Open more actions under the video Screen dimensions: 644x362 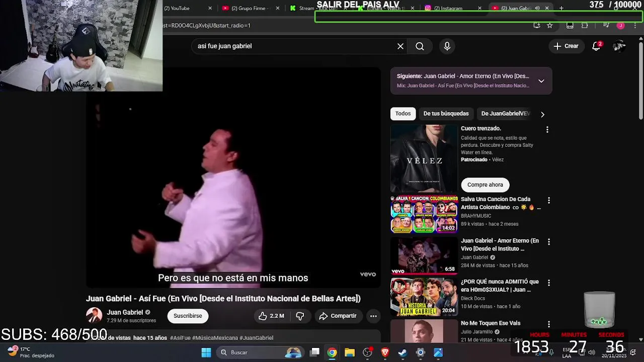(373, 316)
